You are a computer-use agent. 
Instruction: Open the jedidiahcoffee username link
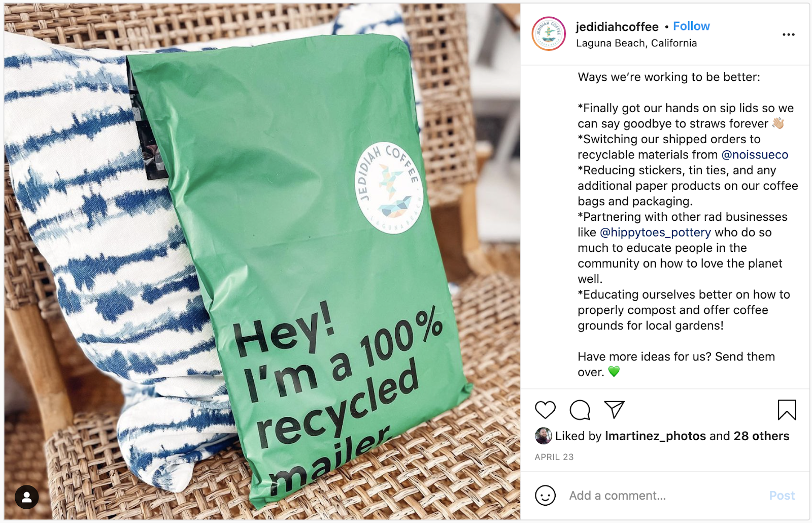[x=617, y=27]
